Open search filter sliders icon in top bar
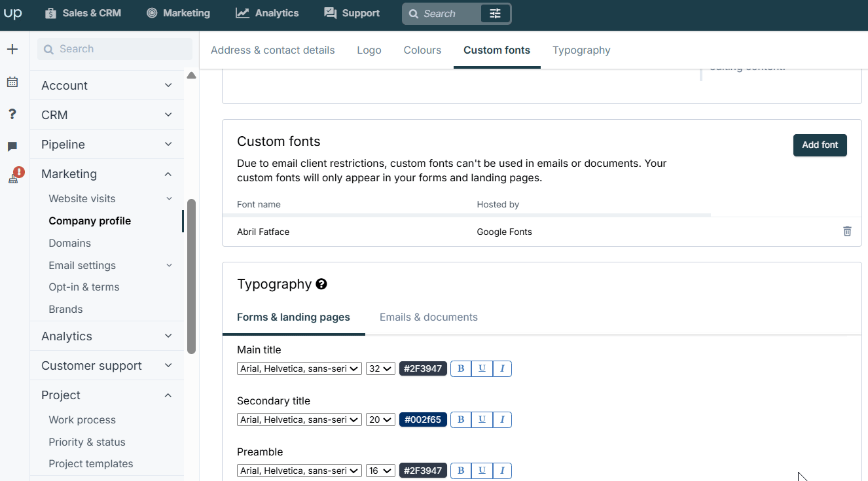868x481 pixels. 495,13
